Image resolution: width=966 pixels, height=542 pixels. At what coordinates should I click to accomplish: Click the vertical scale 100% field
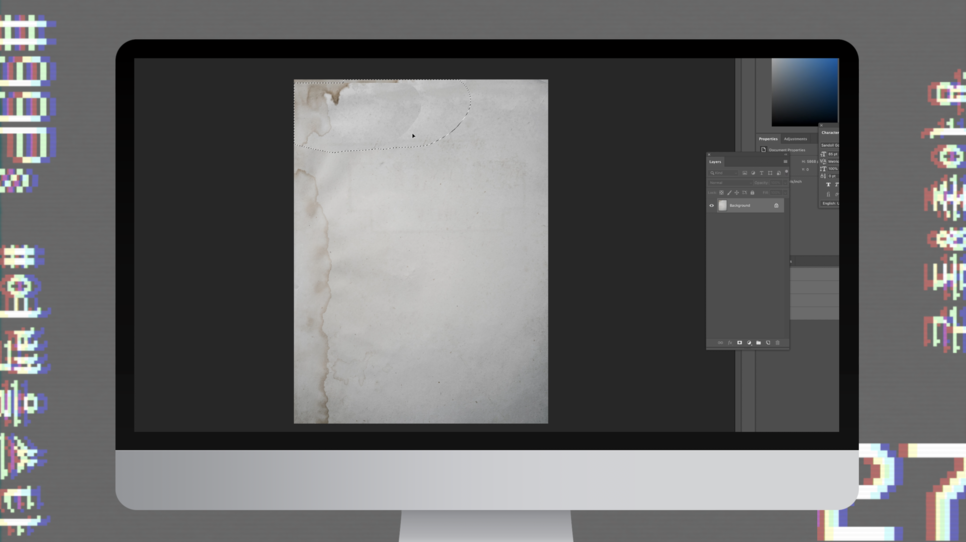tap(833, 169)
